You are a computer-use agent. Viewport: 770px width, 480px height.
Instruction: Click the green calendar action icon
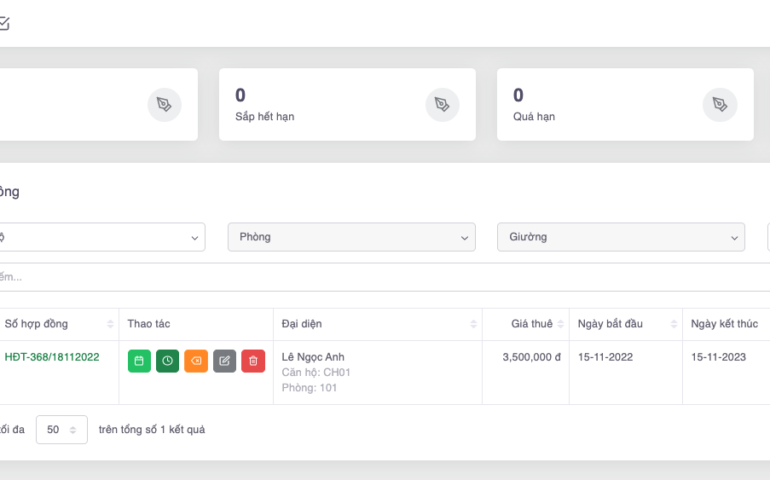pos(139,361)
